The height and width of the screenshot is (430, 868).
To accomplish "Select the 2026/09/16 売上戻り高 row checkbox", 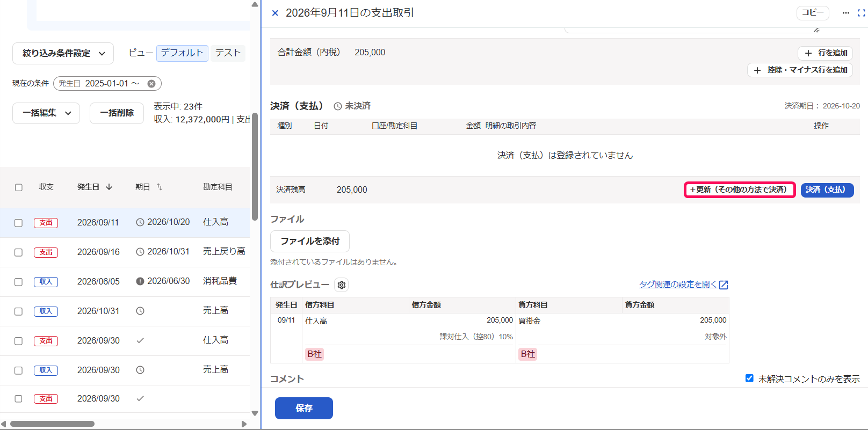I will pos(19,252).
